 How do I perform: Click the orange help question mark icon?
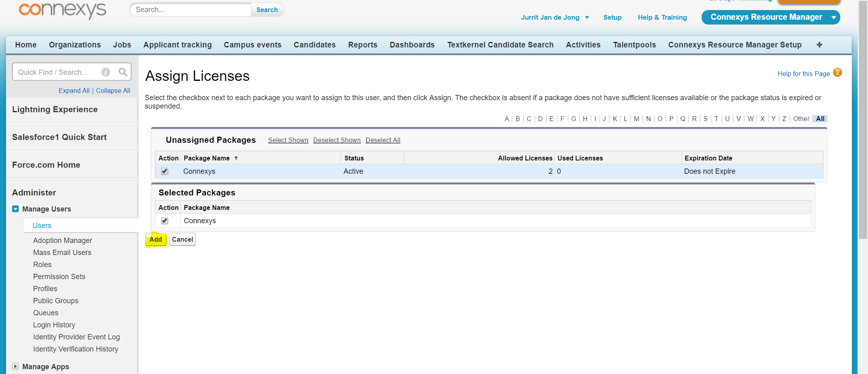point(837,72)
